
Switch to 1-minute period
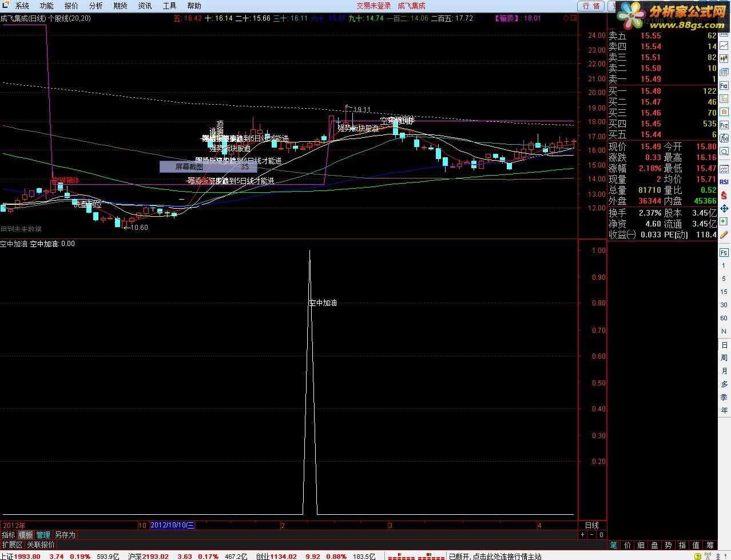(x=724, y=265)
